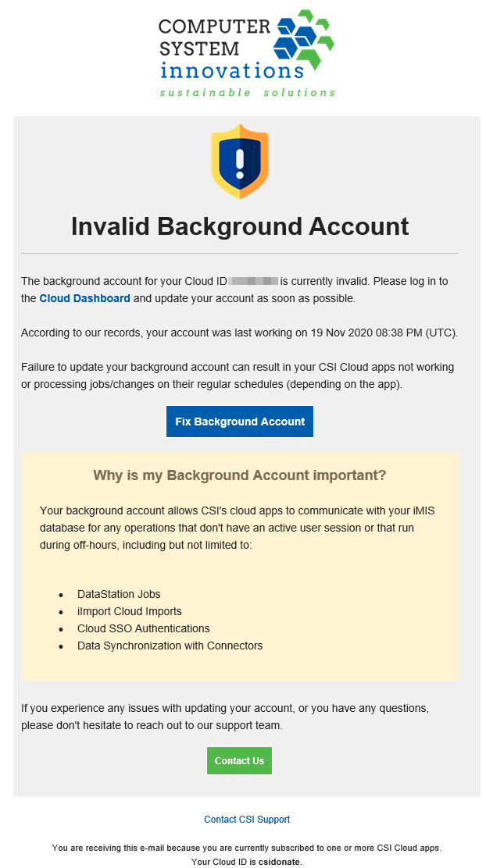This screenshot has width=486, height=868.
Task: Select the 'Why is my Background Account important?' heading
Action: (x=240, y=475)
